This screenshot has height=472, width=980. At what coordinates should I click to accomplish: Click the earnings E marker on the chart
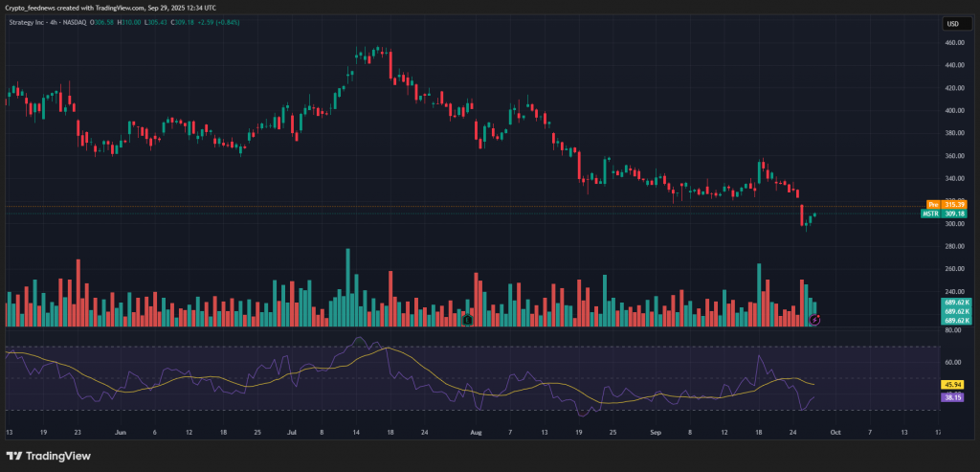click(x=467, y=320)
